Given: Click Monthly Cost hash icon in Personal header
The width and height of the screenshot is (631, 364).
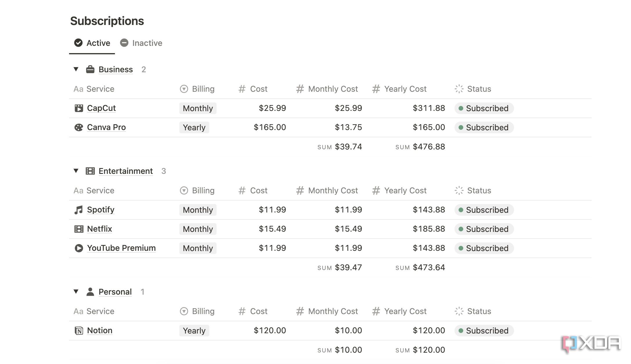Looking at the screenshot, I should tap(300, 311).
